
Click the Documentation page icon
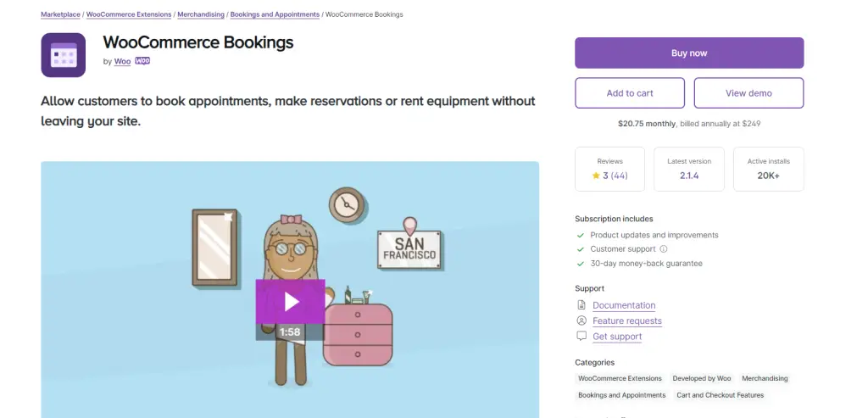pos(581,305)
